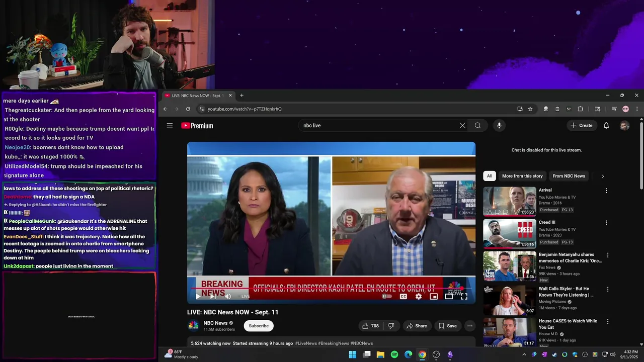Open 'House CASES to Watch' video
This screenshot has width=644, height=362.
click(x=568, y=324)
